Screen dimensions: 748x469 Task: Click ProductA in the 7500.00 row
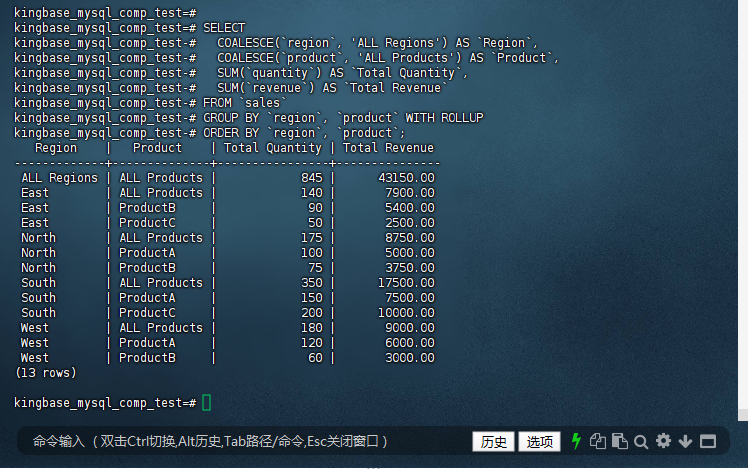(x=147, y=298)
